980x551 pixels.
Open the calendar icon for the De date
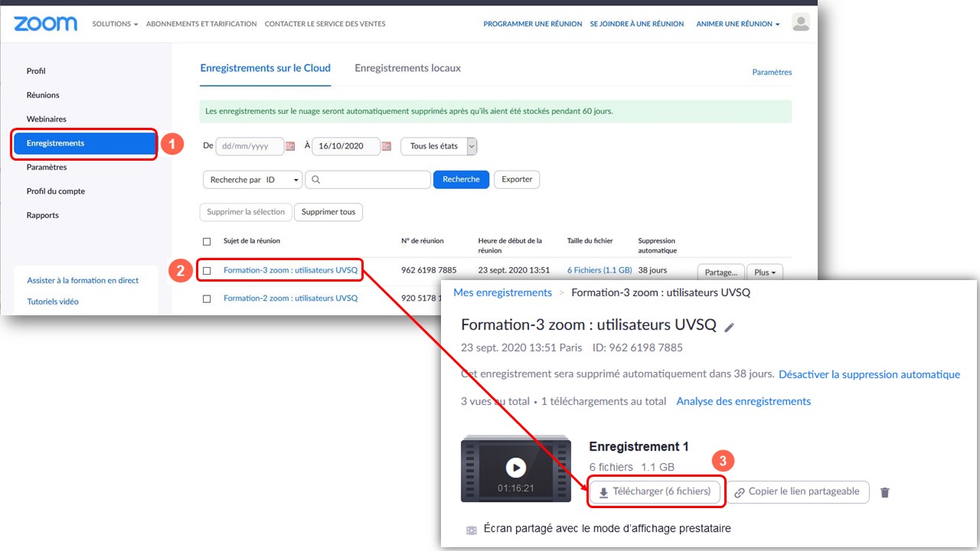point(290,146)
